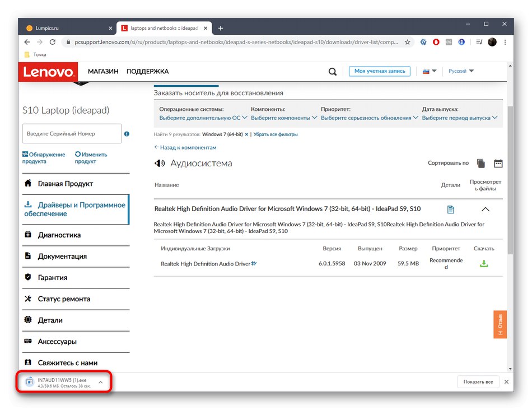Open media control playlist icon
This screenshot has height=410, width=532.
pos(479,42)
